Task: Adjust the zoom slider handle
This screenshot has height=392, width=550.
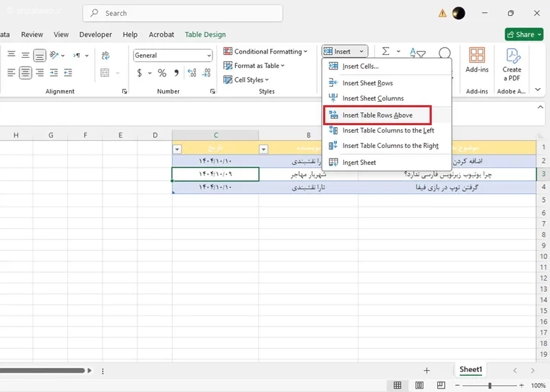Action: click(x=489, y=385)
